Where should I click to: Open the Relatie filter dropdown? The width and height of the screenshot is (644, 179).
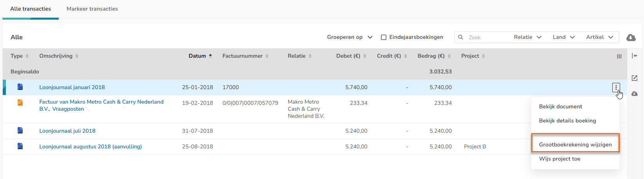[527, 37]
